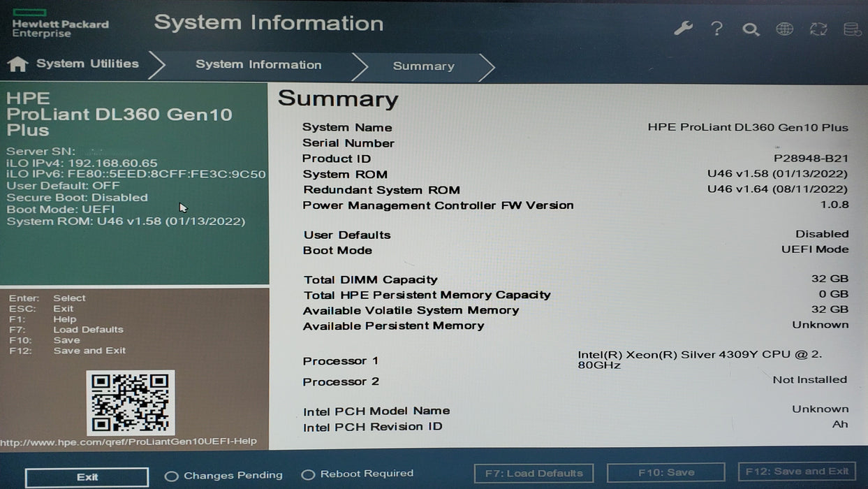This screenshot has height=489, width=868.
Task: Click the home icon in breadcrumb
Action: 17,64
